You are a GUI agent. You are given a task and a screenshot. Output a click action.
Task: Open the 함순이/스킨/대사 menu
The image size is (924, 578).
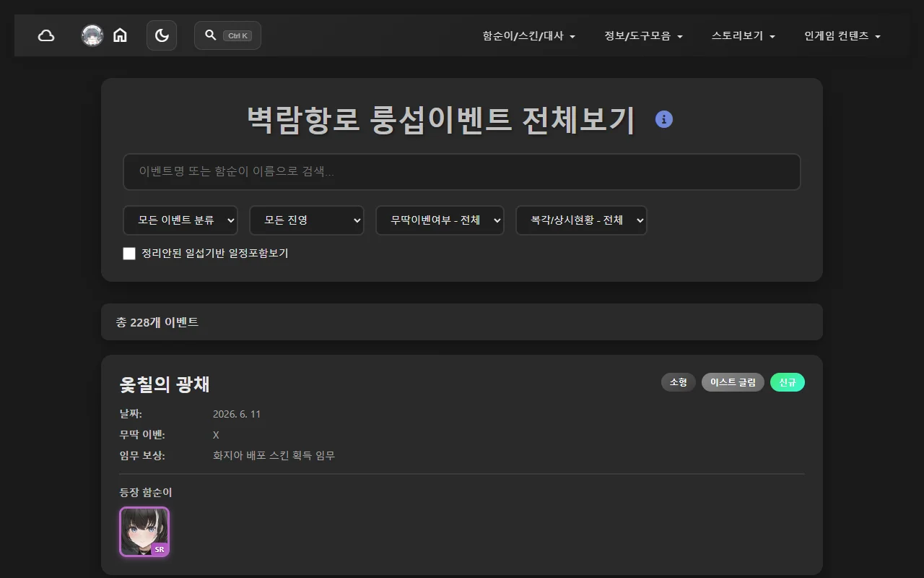(529, 36)
